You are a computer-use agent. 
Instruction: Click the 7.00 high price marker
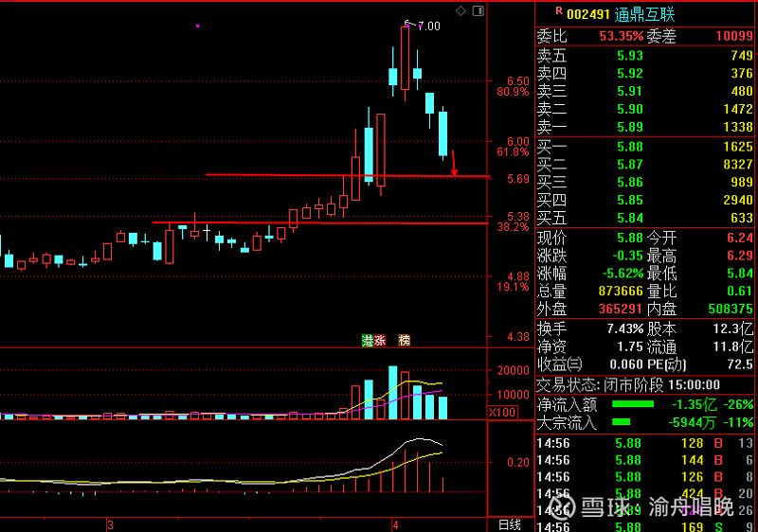pos(429,27)
